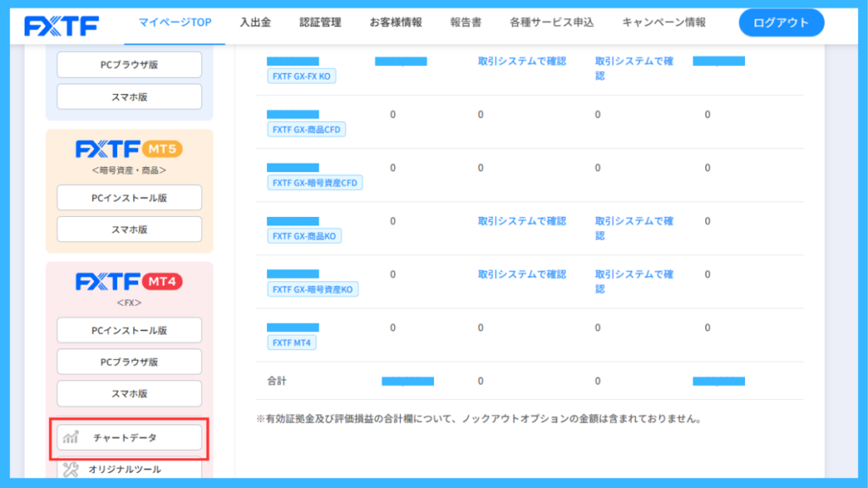This screenshot has height=488, width=868.
Task: Open the チャートデータ button
Action: [x=130, y=438]
